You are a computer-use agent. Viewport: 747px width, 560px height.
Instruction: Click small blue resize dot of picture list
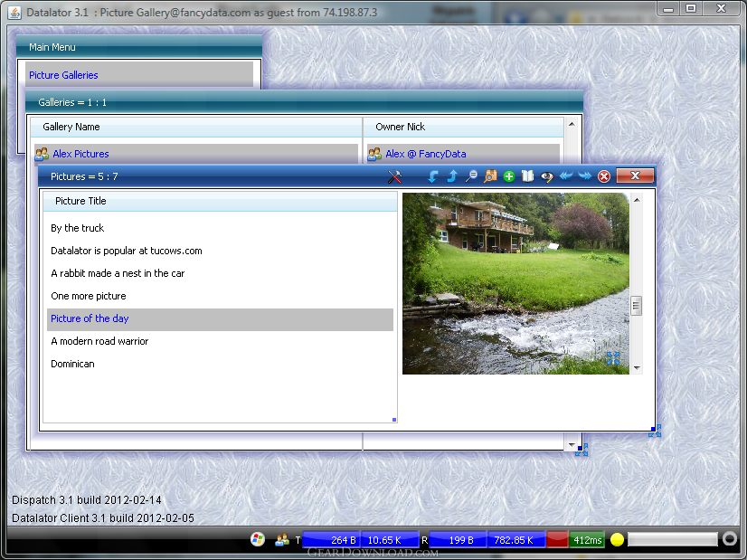(x=394, y=420)
